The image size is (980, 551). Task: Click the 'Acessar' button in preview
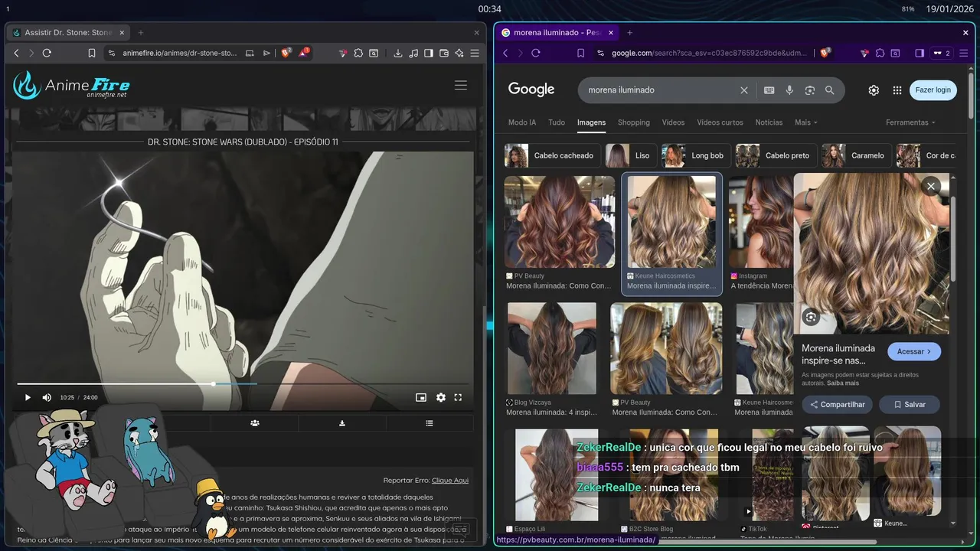[x=914, y=351]
